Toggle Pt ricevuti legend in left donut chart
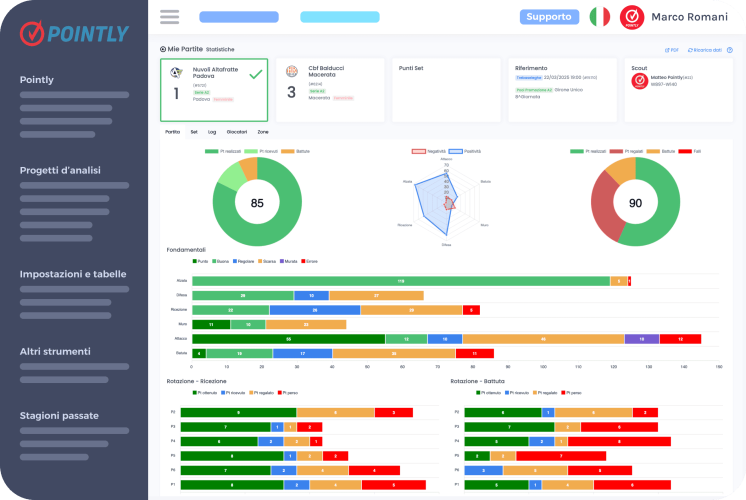The image size is (746, 500). [261, 151]
